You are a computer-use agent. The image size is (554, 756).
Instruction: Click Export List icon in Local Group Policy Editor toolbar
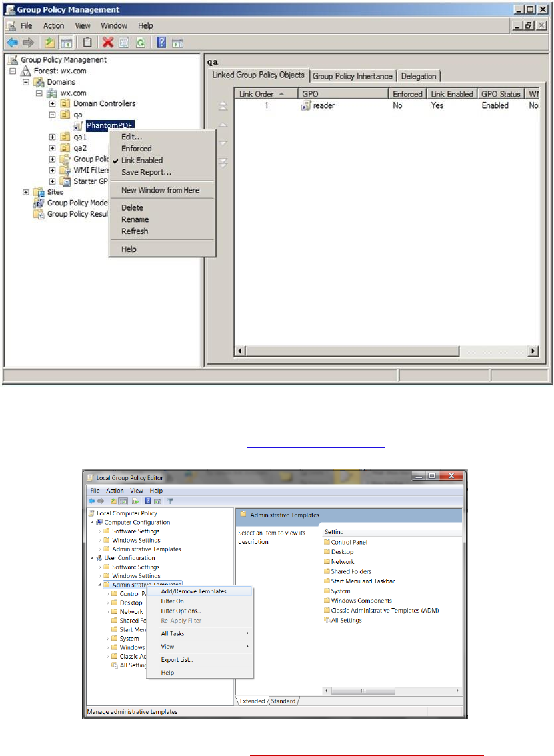click(135, 501)
